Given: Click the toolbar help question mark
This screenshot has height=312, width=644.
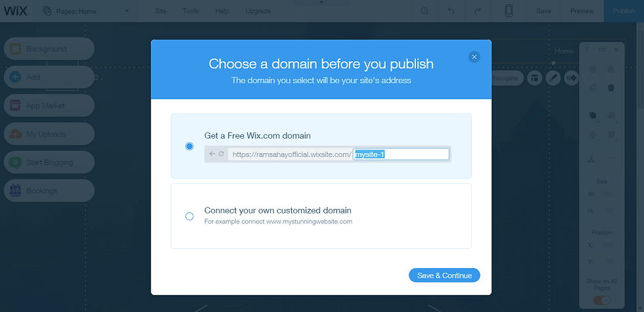Looking at the screenshot, I should 586,50.
